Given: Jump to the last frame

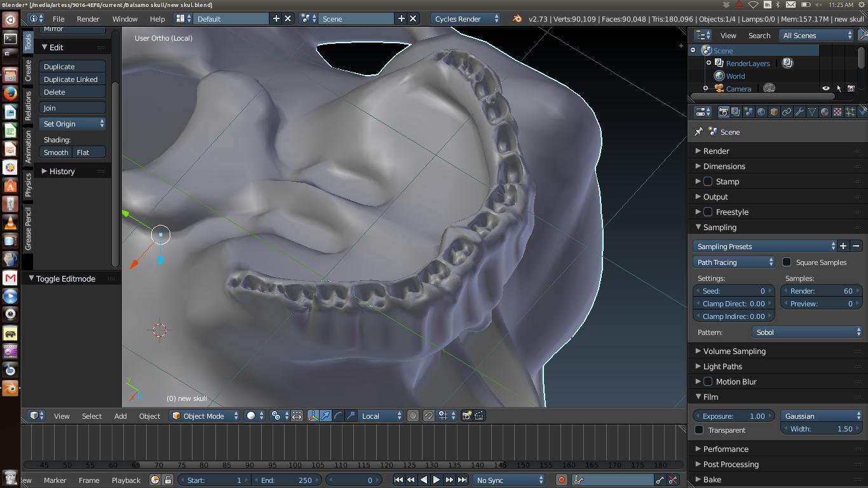Looking at the screenshot, I should point(462,480).
